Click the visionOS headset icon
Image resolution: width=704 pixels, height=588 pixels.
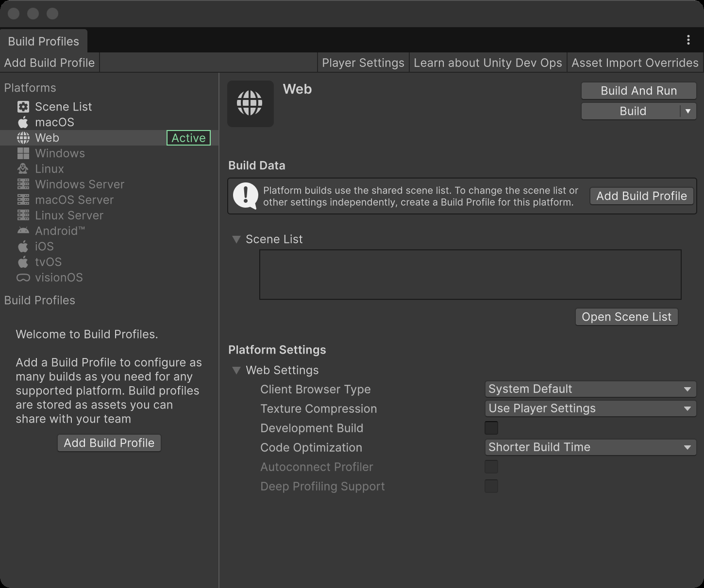(23, 278)
